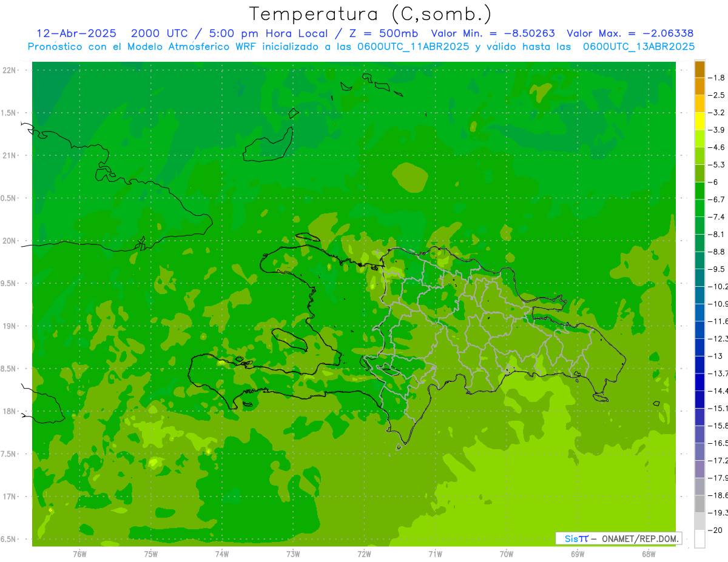Viewport: 728px width, 562px height.
Task: Click the 73W longitude axis label
Action: 293,554
